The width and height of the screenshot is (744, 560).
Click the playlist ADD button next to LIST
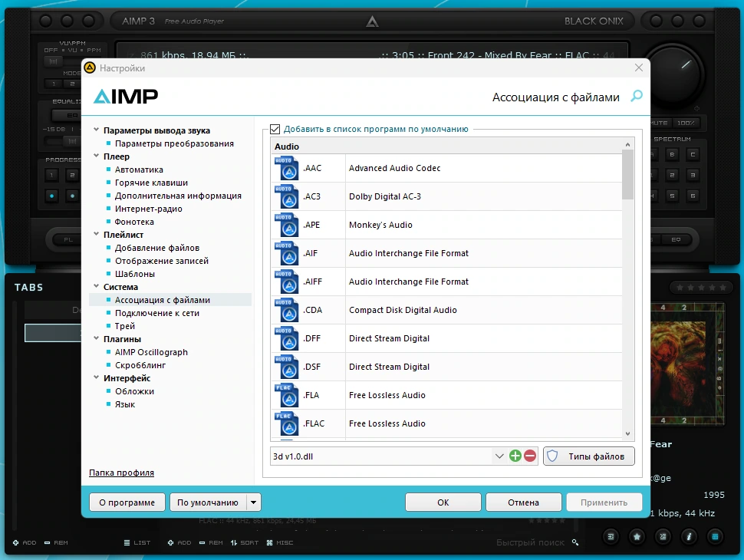click(179, 542)
